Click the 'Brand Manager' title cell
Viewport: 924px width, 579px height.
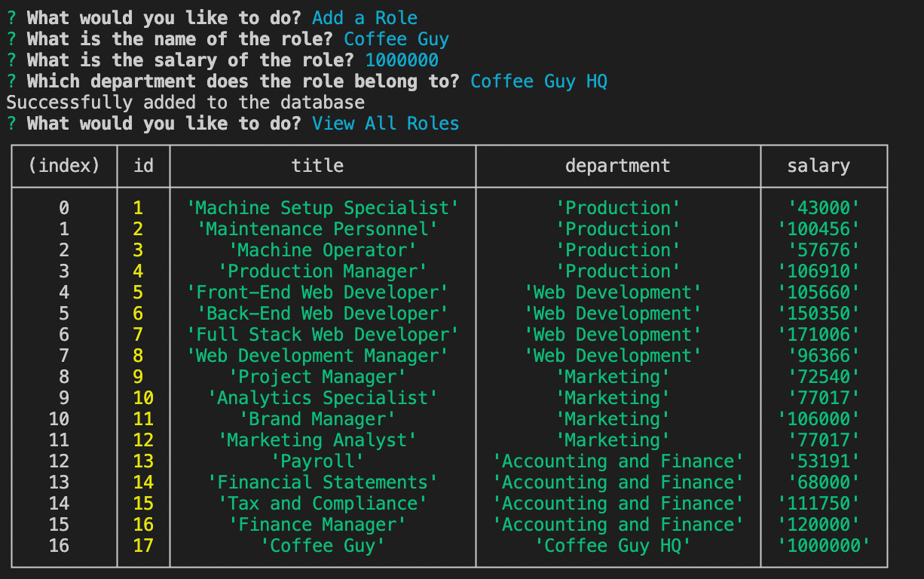pos(317,419)
